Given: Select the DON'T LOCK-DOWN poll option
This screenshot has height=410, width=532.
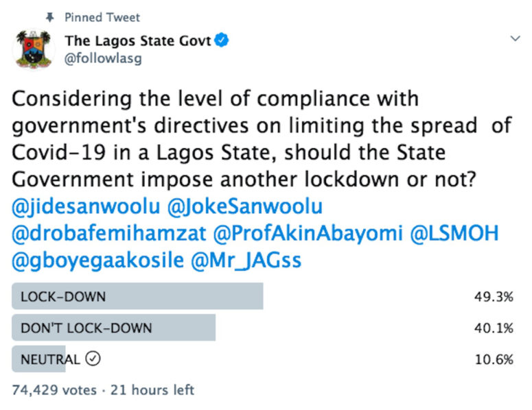Looking at the screenshot, I should click(x=114, y=328).
